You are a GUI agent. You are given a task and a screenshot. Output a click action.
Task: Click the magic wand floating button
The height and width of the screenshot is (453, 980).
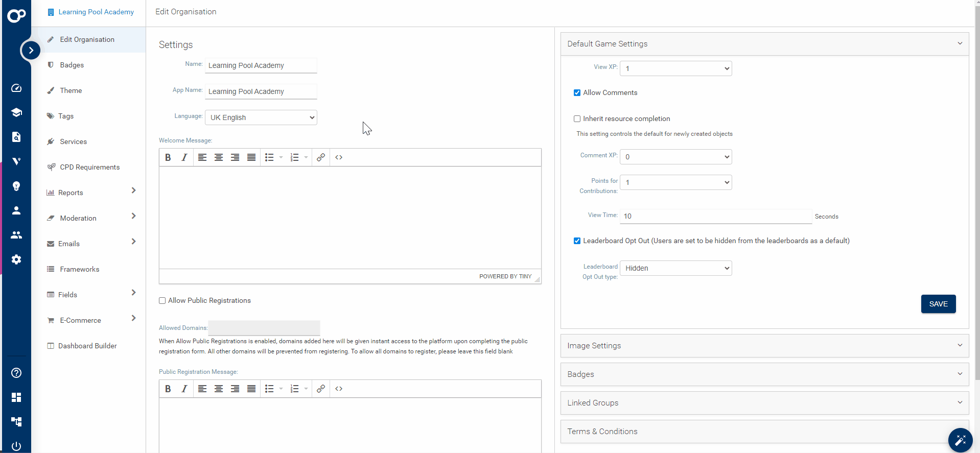tap(960, 440)
